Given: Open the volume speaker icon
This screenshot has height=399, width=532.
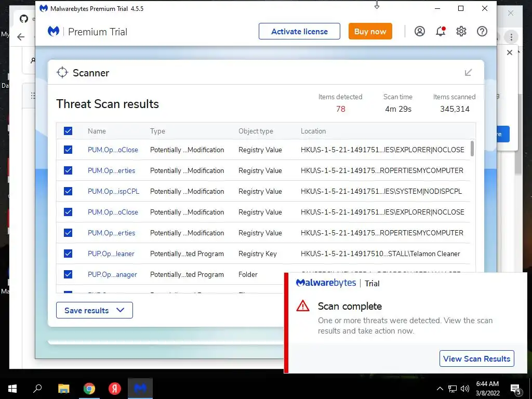Looking at the screenshot, I should [465, 389].
